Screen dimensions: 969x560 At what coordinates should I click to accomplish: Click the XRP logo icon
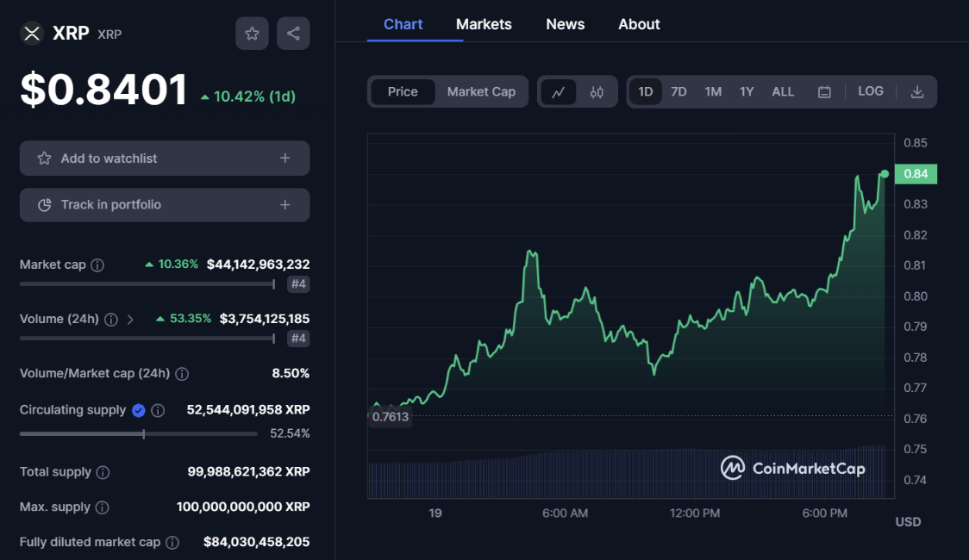tap(32, 34)
